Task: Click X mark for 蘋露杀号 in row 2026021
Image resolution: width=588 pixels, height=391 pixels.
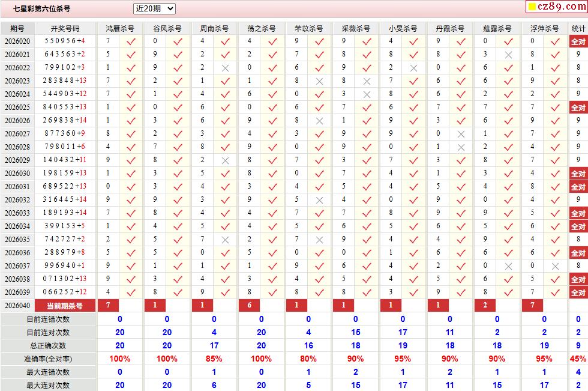Action: pos(508,55)
